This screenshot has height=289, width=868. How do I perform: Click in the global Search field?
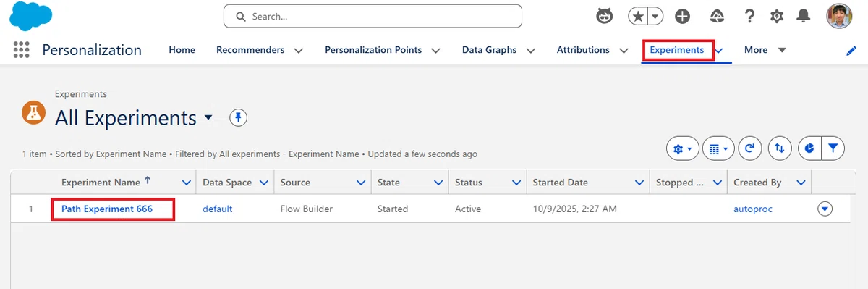click(x=373, y=16)
